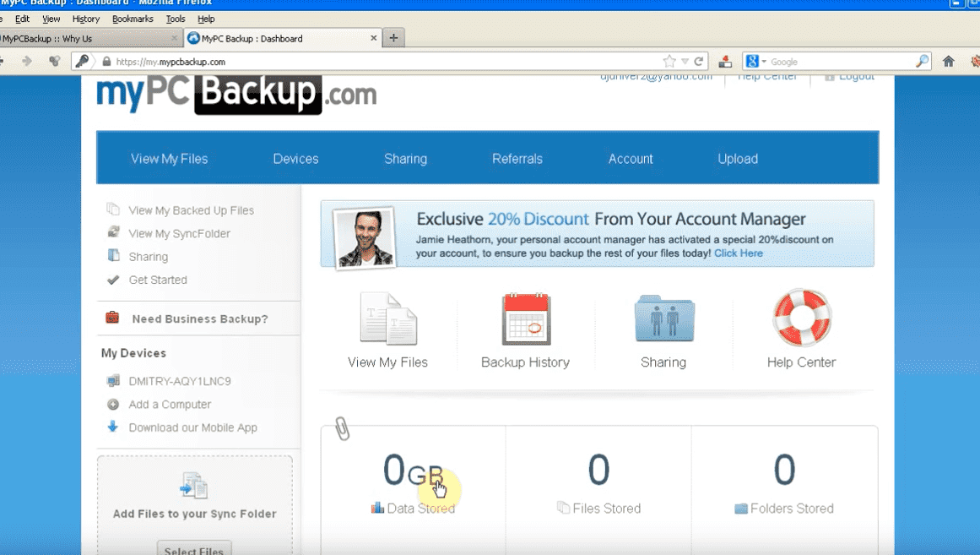Open the Sharing folder icon

pyautogui.click(x=663, y=318)
